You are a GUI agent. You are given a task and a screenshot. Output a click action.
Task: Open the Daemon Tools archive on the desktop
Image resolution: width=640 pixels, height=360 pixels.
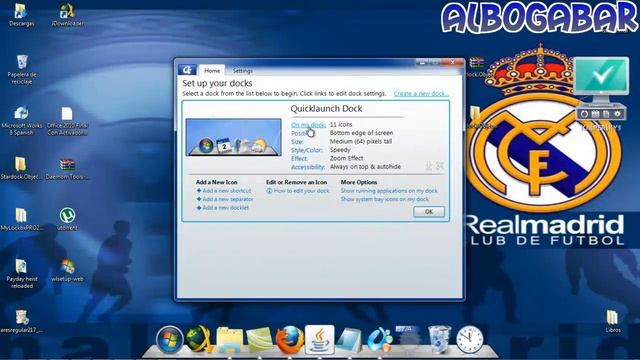click(x=67, y=169)
